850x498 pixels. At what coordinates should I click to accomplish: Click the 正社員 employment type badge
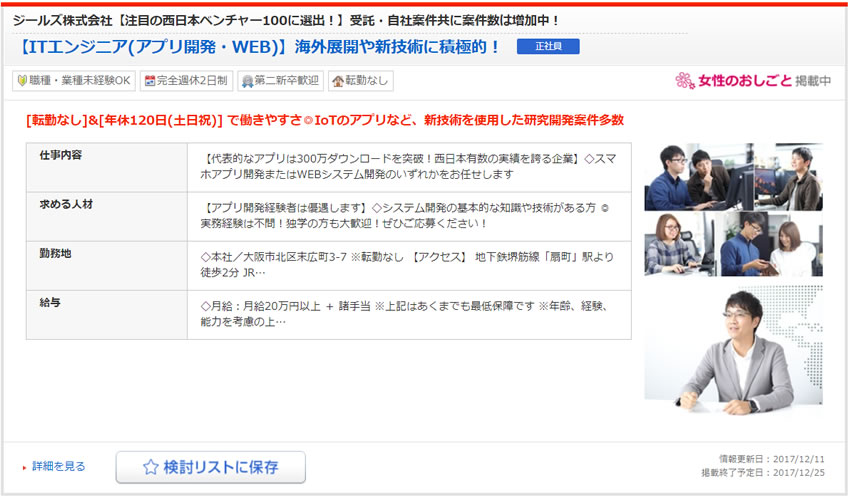(x=548, y=47)
